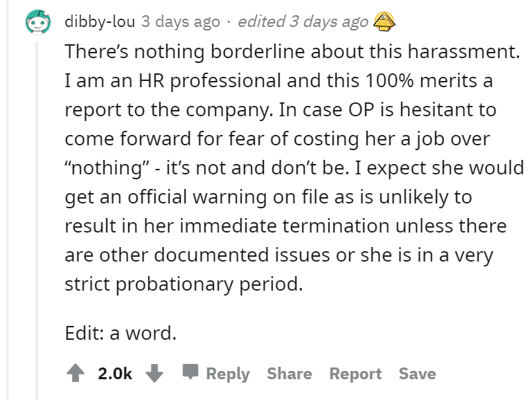The image size is (532, 400).
Task: Click the first '3 days ago' timestamp
Action: (181, 21)
